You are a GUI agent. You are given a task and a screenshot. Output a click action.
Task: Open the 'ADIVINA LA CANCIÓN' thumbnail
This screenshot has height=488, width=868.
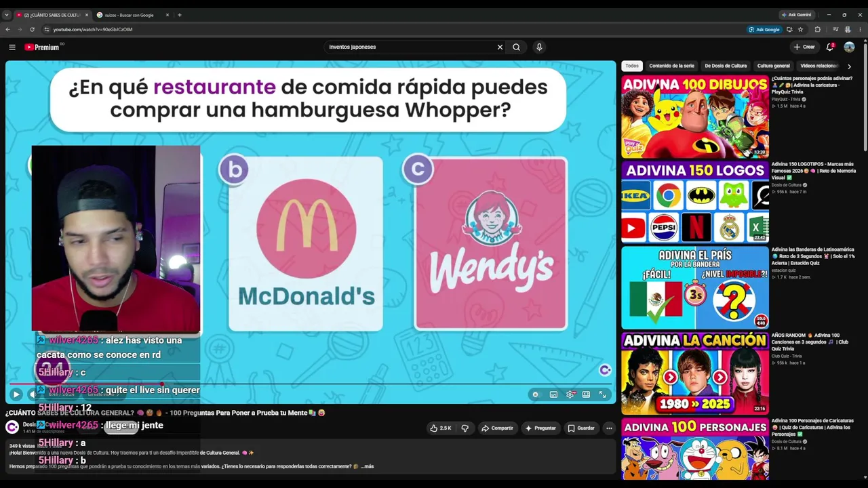point(695,373)
